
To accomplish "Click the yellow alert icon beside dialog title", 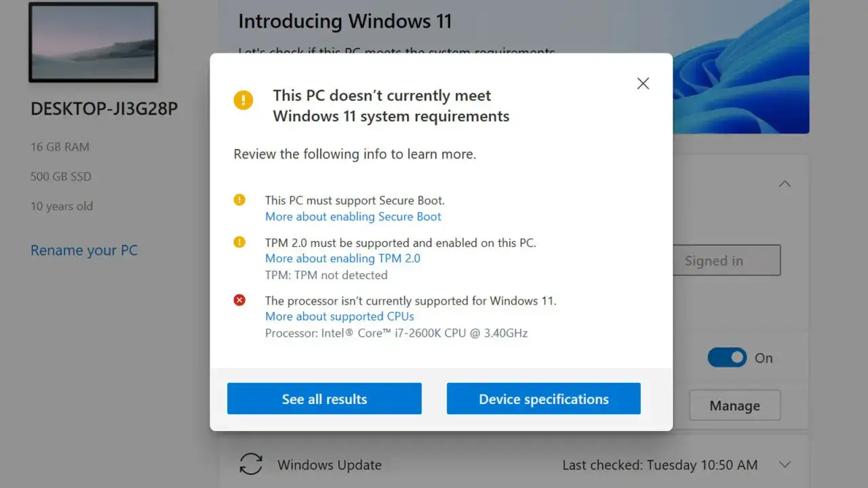I will (243, 100).
